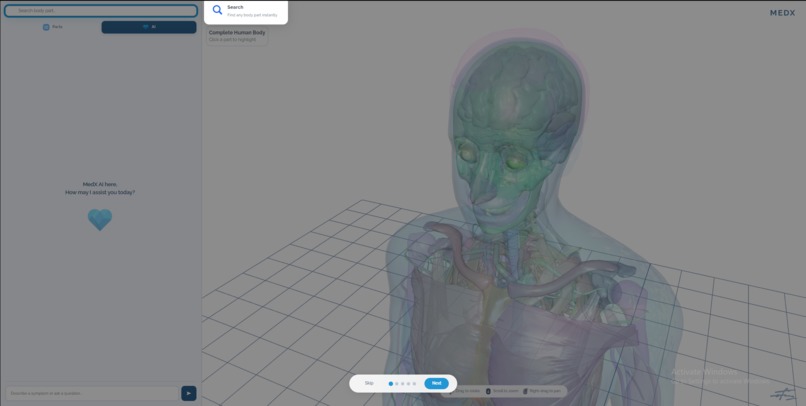
Task: Click the magnifier icon in Search tooltip
Action: point(217,10)
